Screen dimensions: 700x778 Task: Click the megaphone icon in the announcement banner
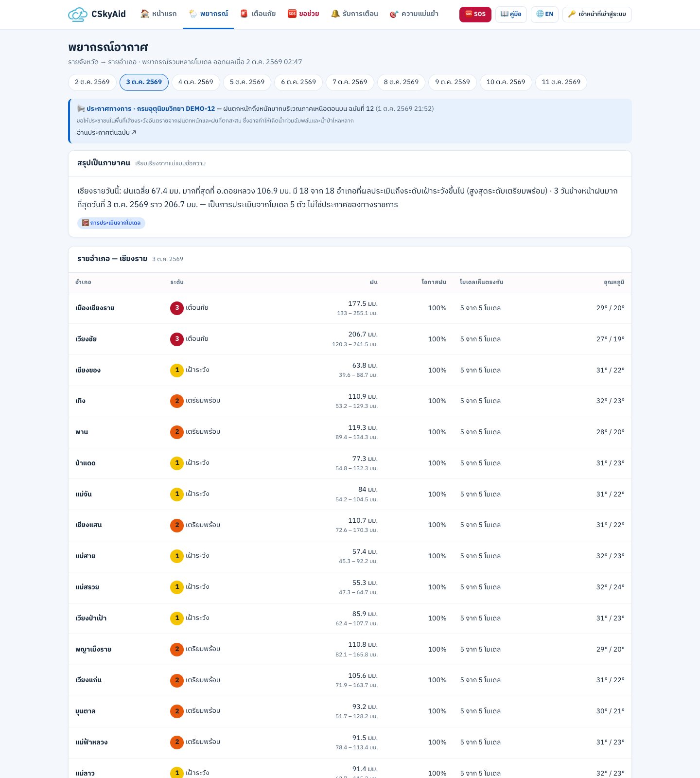pos(81,108)
